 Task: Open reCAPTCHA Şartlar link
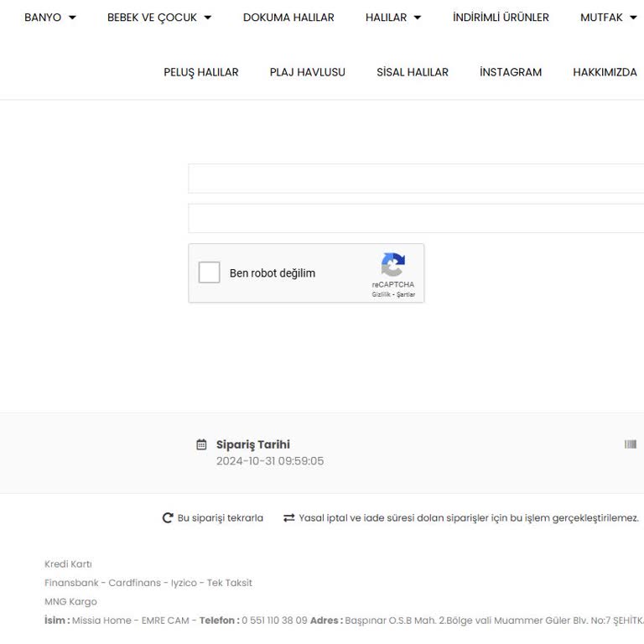coord(406,294)
